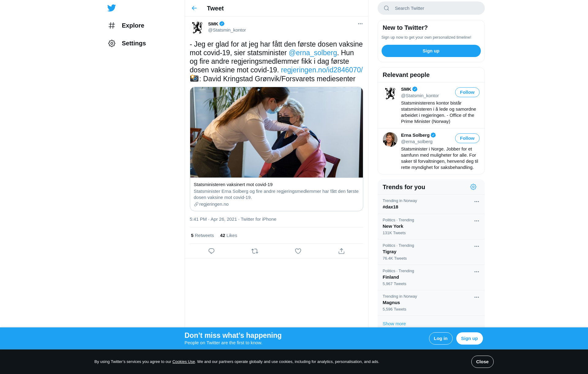Close the cookies notice

tap(482, 362)
